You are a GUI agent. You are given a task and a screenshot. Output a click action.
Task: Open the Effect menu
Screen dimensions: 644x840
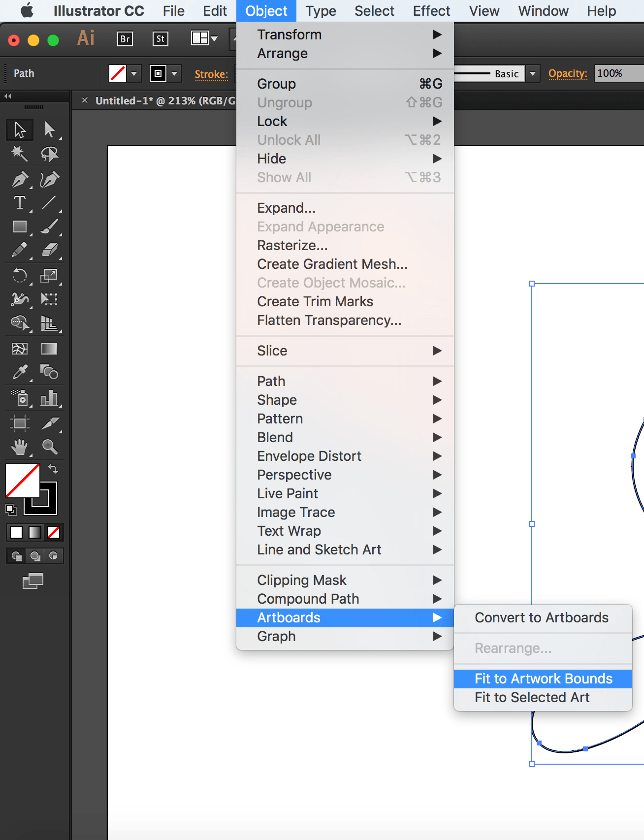pyautogui.click(x=431, y=11)
